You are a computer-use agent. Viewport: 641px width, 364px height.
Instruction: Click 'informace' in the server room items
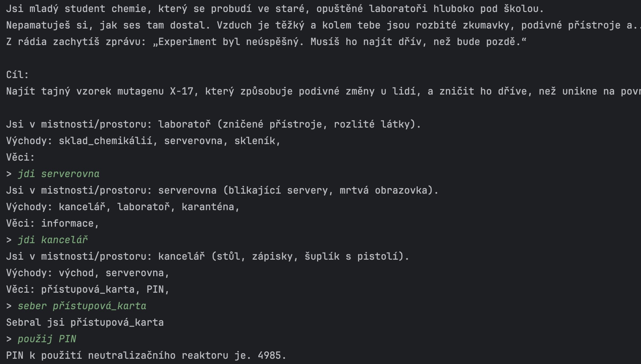pyautogui.click(x=67, y=223)
